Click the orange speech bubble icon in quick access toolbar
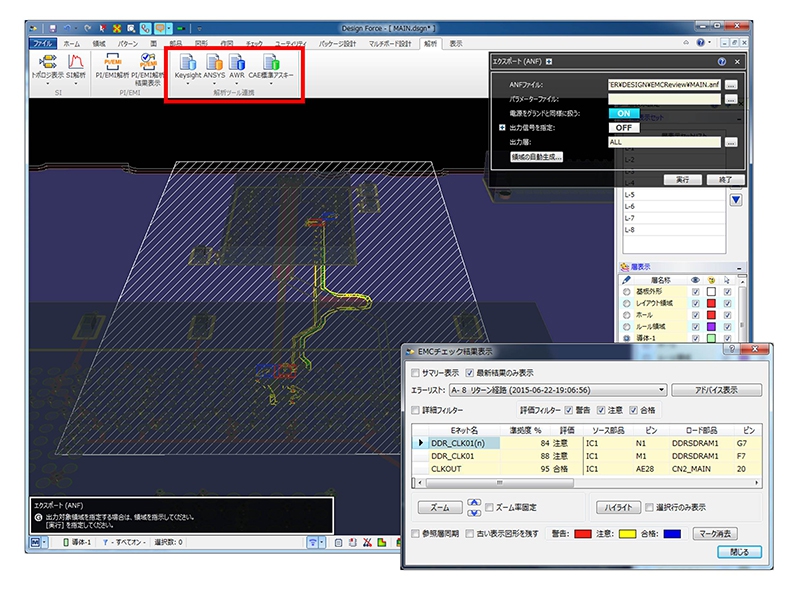Image resolution: width=800 pixels, height=598 pixels. (160, 29)
